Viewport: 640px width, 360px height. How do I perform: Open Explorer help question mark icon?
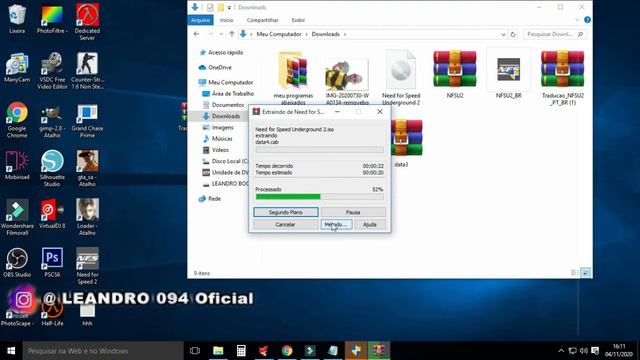pyautogui.click(x=587, y=20)
